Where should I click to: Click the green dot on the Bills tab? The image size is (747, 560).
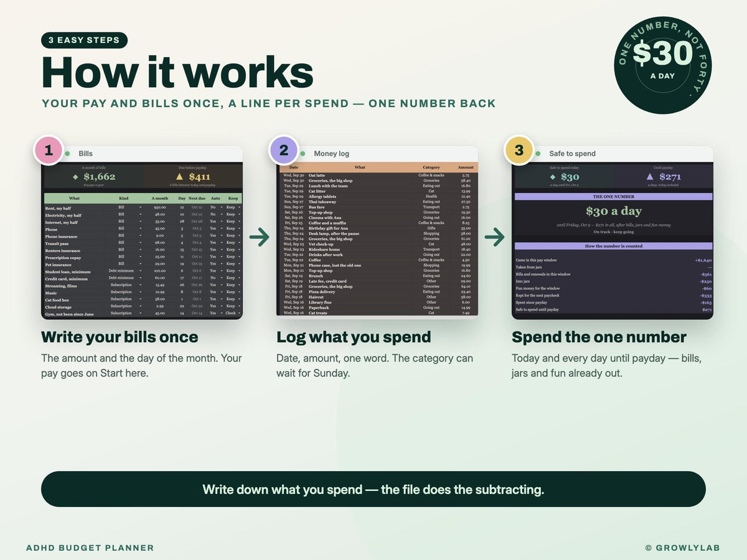[67, 154]
